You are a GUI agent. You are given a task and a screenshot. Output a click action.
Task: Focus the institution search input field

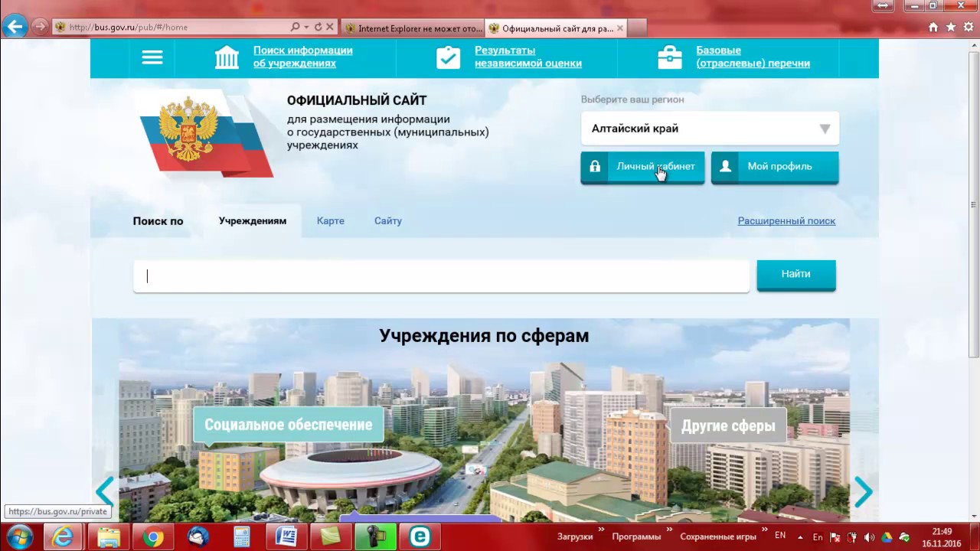[442, 276]
